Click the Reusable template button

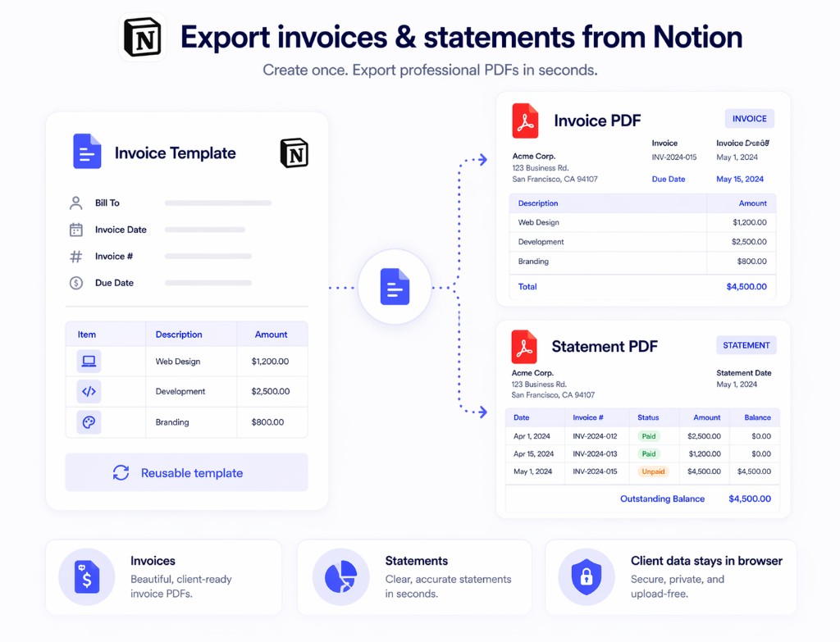pos(186,472)
